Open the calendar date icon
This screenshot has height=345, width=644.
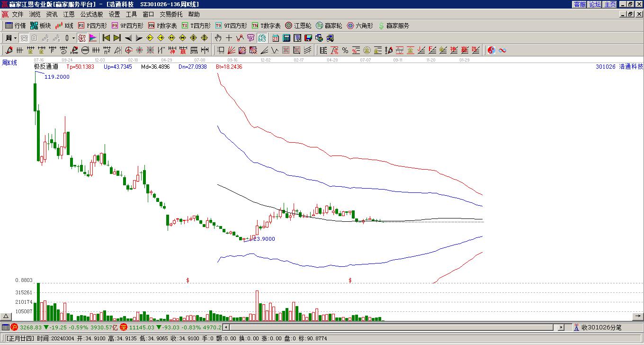point(276,38)
